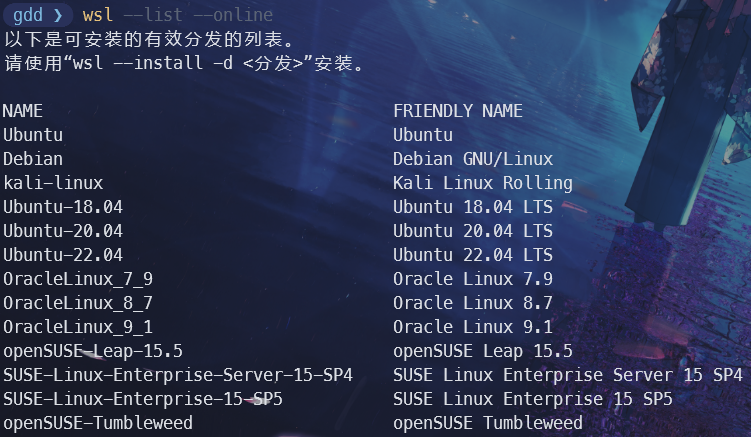Click the Kali Linux Rolling friendly name
The width and height of the screenshot is (751, 437).
pos(483,183)
